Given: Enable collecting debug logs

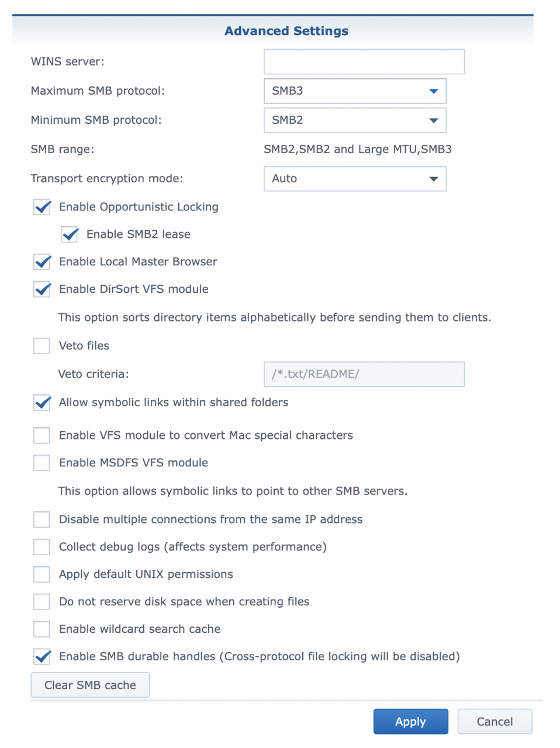Looking at the screenshot, I should pos(41,546).
